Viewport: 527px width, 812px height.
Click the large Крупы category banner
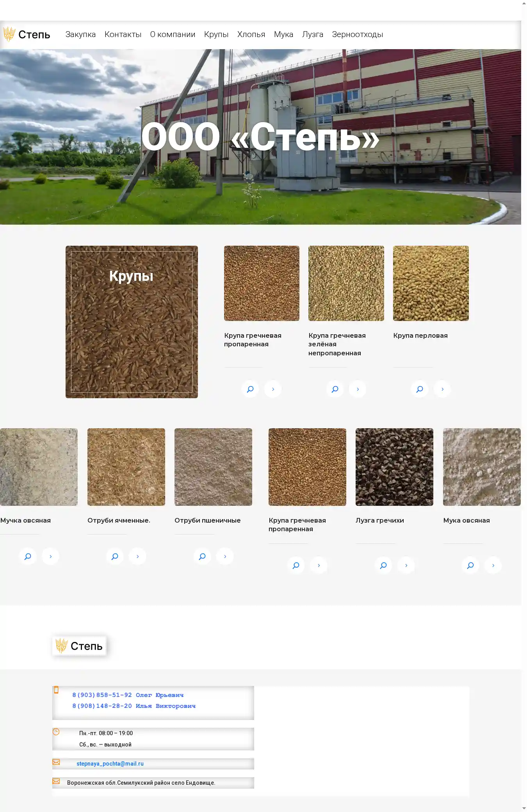coord(132,322)
